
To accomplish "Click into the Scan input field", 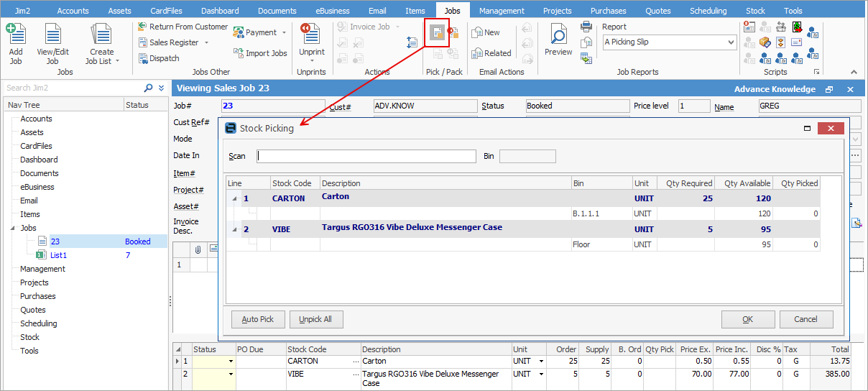I will 366,156.
